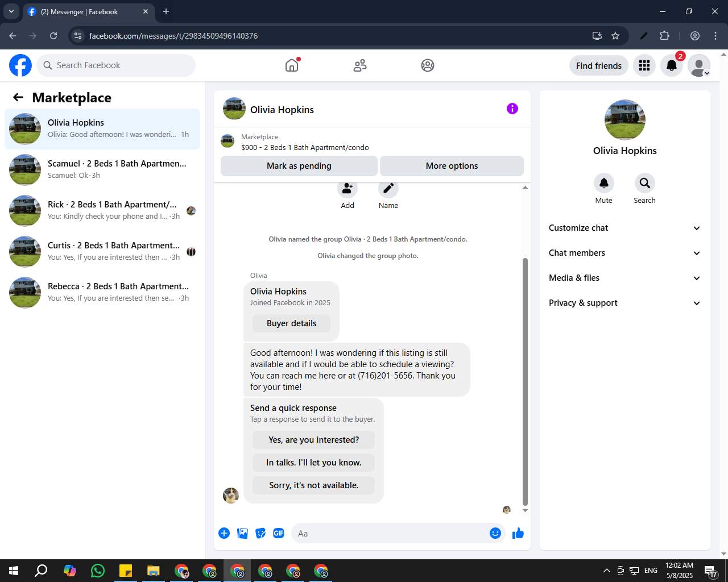This screenshot has height=582, width=728.
Task: Open File Explorer from the taskbar
Action: 154,571
